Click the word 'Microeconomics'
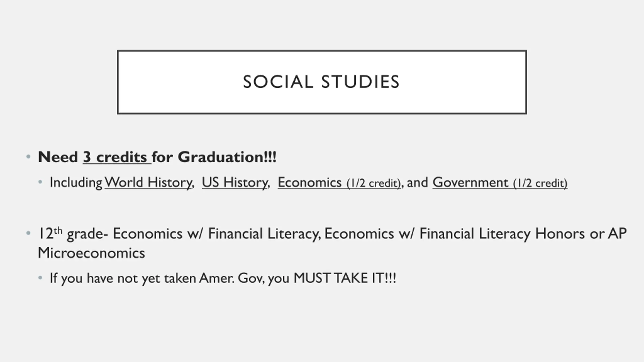 coord(91,253)
